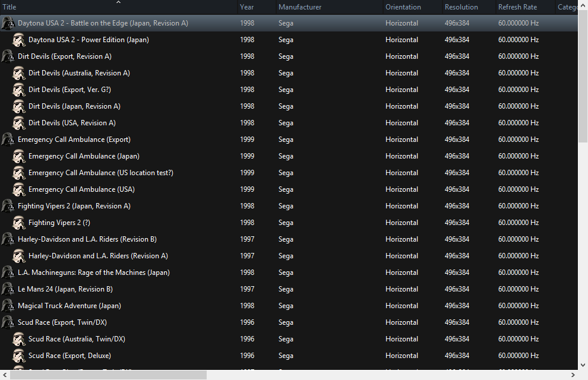Select Emergency Call Ambulance (Export) row

[289, 140]
